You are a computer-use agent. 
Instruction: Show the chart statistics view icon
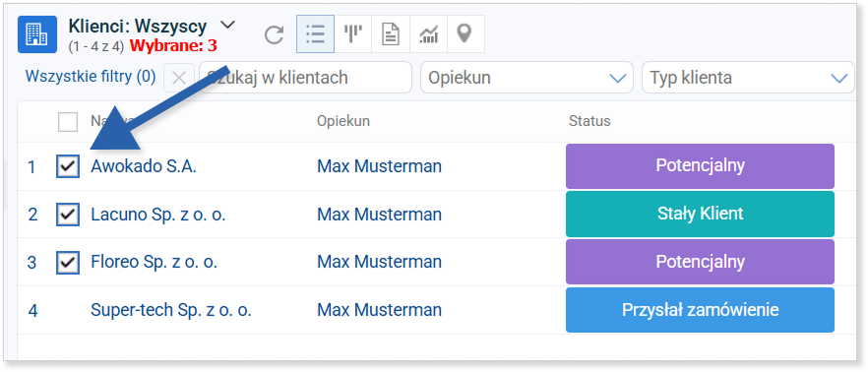pos(428,34)
